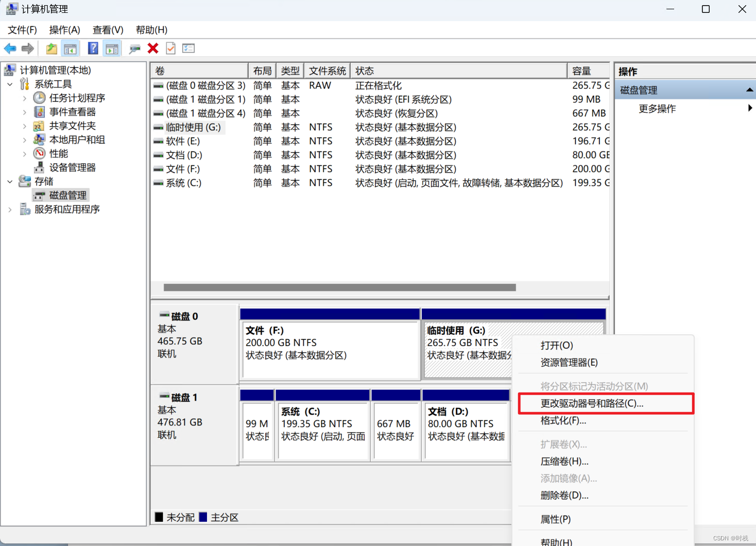Select 设备管理器 in the tree
The width and height of the screenshot is (756, 546).
coord(73,167)
